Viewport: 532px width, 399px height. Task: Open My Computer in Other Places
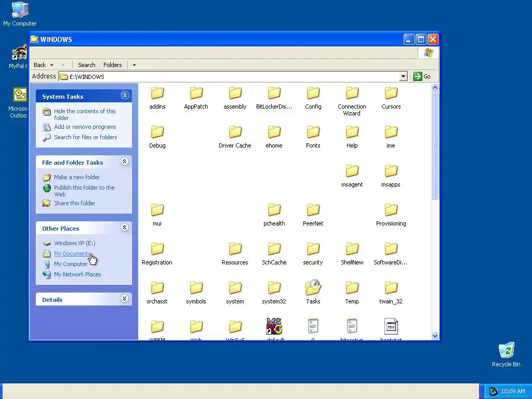pos(71,263)
